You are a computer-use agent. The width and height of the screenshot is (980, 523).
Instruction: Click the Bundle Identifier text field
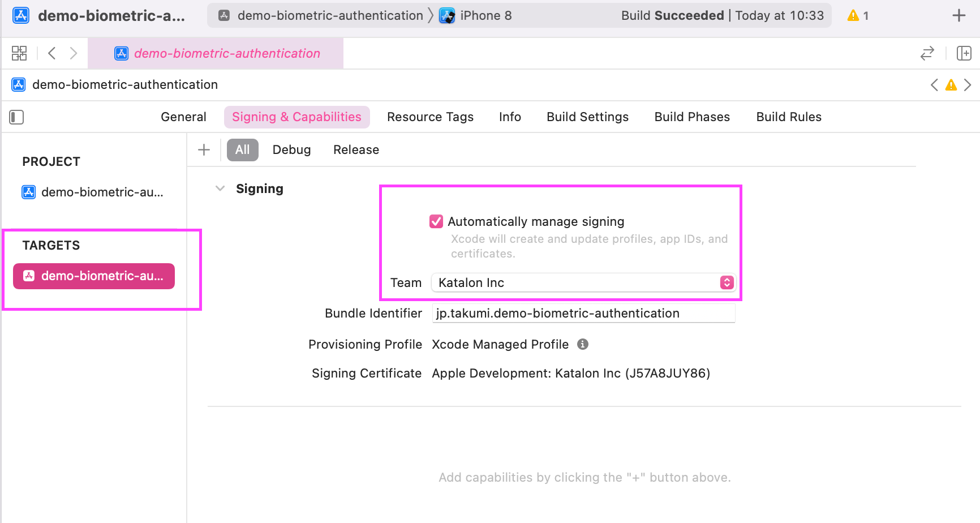coord(583,313)
